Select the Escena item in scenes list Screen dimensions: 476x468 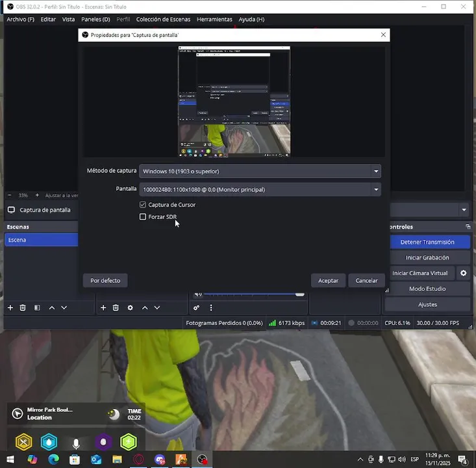[42, 239]
